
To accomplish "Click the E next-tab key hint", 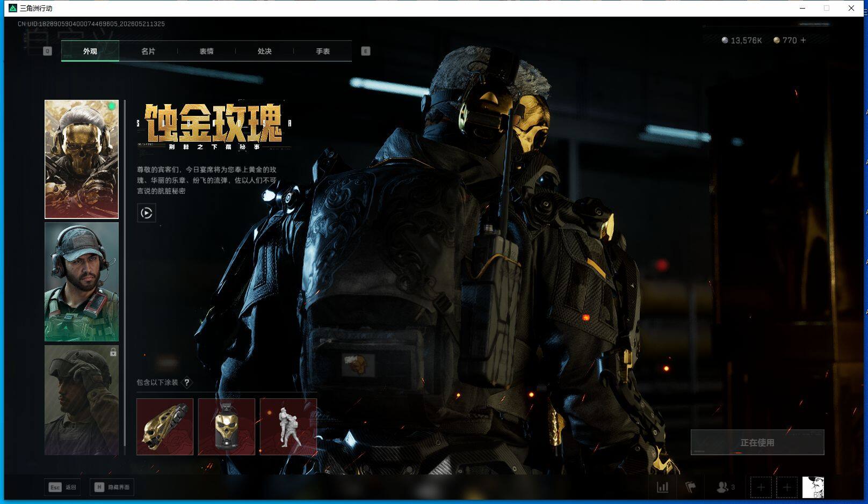I will (x=366, y=51).
